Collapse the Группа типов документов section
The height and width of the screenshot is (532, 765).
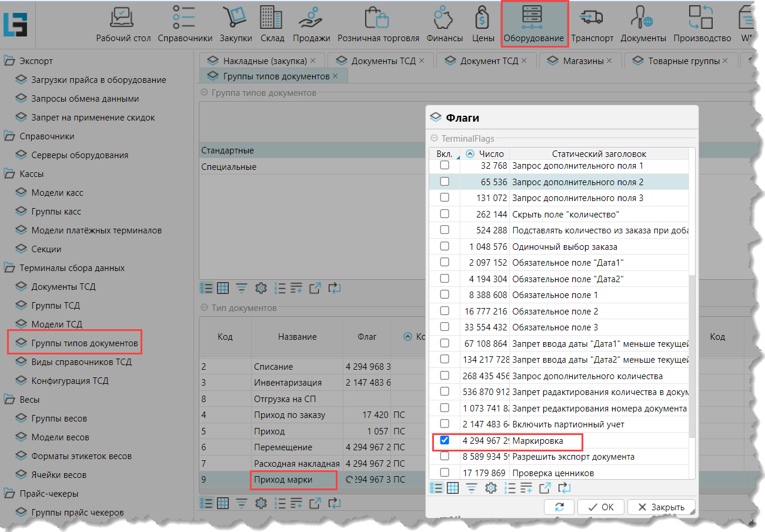coord(204,93)
